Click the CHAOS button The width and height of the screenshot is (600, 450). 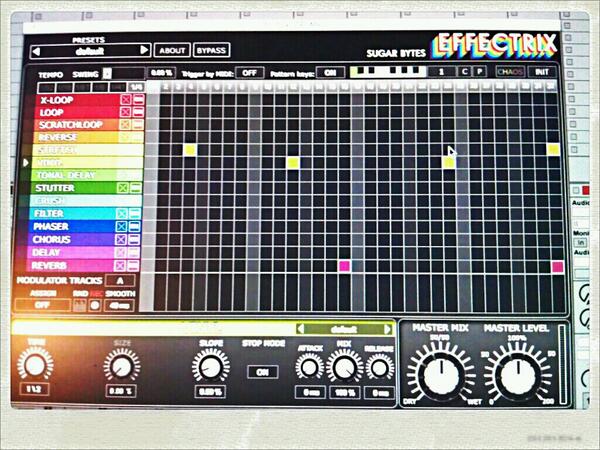[x=510, y=72]
